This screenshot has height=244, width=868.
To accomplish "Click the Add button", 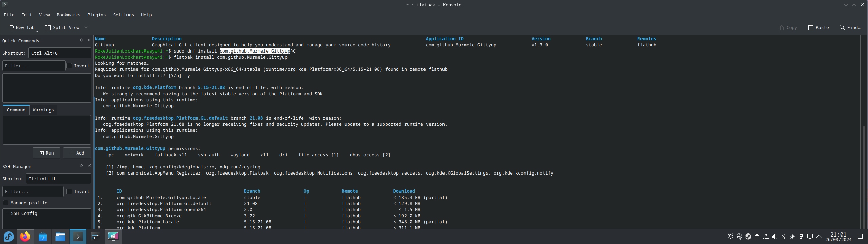I will click(77, 153).
